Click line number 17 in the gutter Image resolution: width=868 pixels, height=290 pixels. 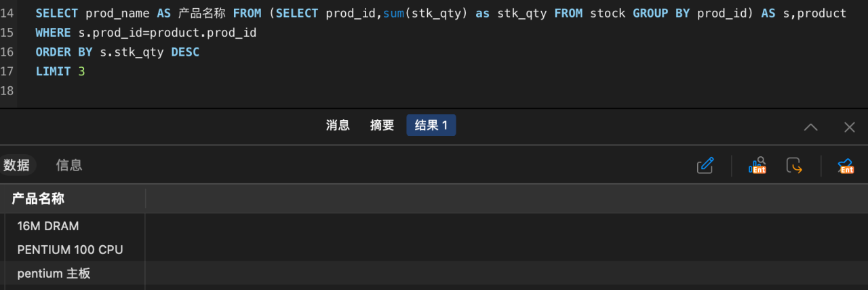pos(7,71)
